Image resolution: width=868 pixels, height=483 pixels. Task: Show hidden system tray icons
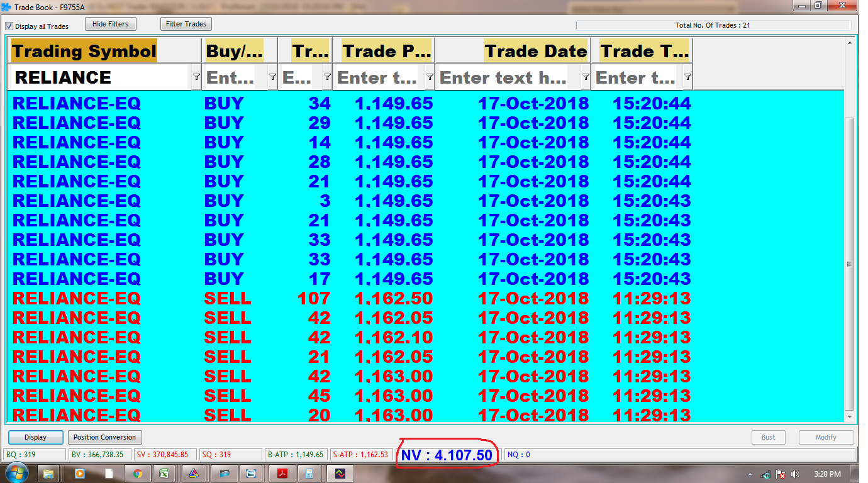(x=750, y=474)
